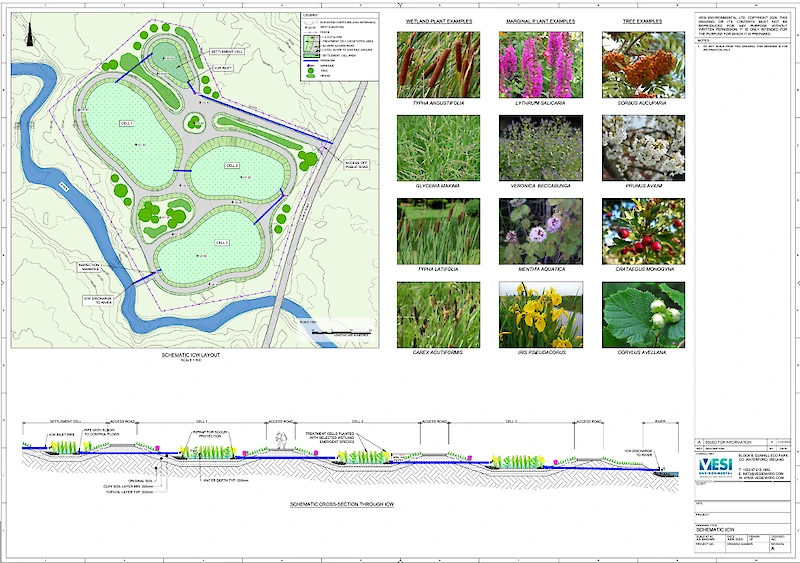
Task: Click the tree symbol in the legend
Action: coord(310,70)
